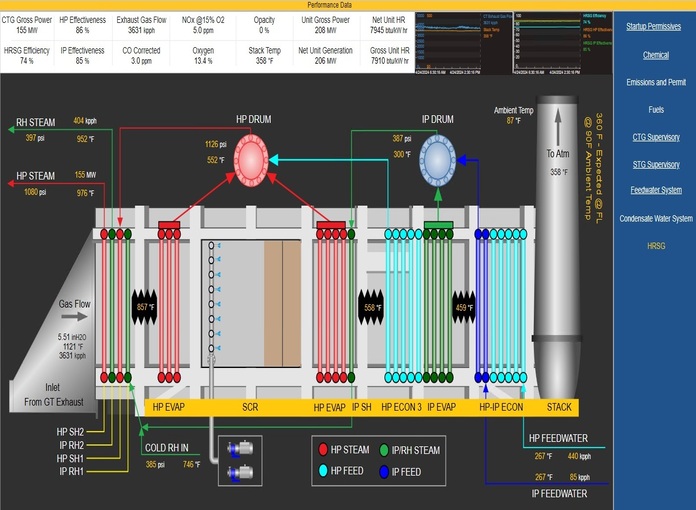This screenshot has width=696, height=510.
Task: Click the Performance Data title bar
Action: pyautogui.click(x=329, y=5)
